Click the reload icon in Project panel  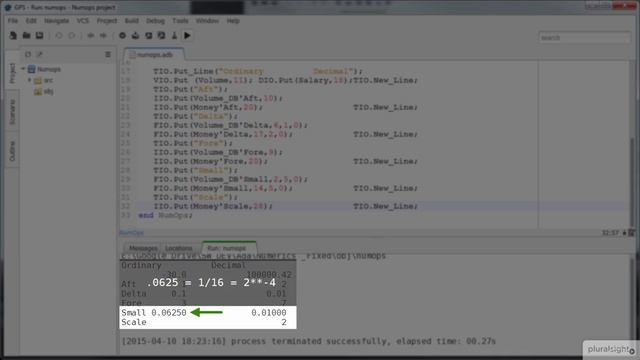tap(28, 54)
